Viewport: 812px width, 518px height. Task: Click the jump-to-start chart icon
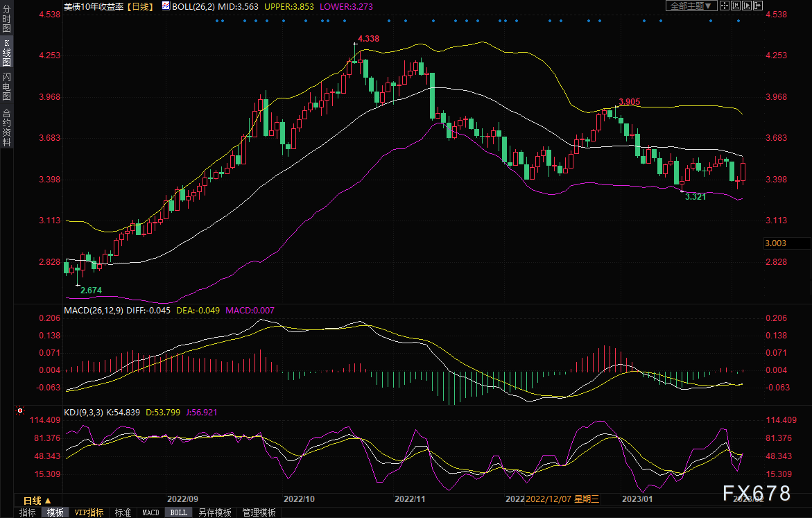click(x=735, y=6)
